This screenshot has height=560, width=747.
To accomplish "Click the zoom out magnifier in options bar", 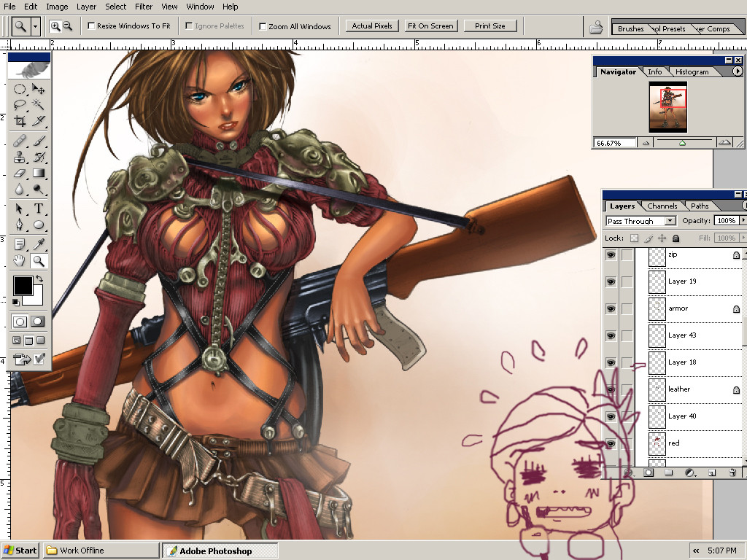I will 68,26.
